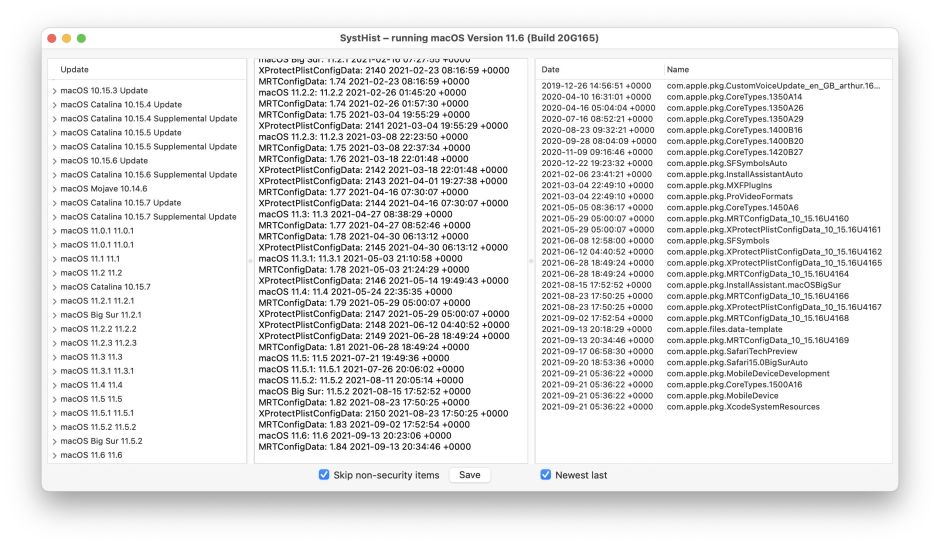The width and height of the screenshot is (940, 546).
Task: Click the line MRTConfigData: 1.81 2021-06-28
Action: [364, 347]
